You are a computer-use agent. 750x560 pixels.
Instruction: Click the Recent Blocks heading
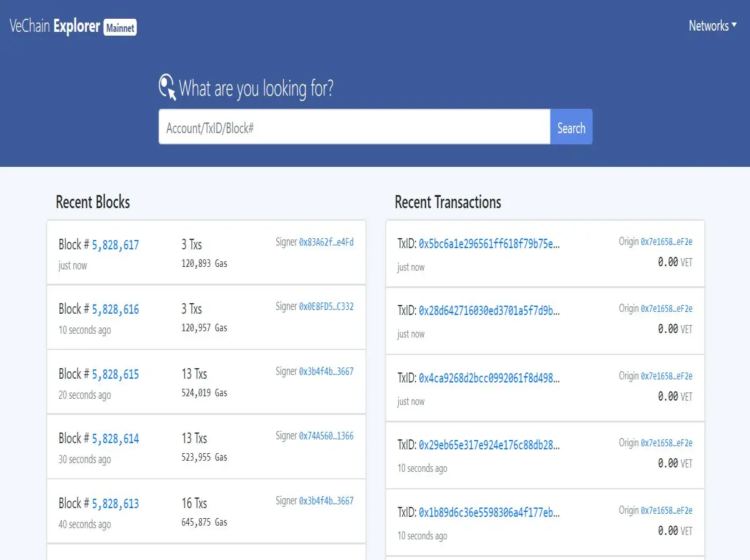click(93, 202)
